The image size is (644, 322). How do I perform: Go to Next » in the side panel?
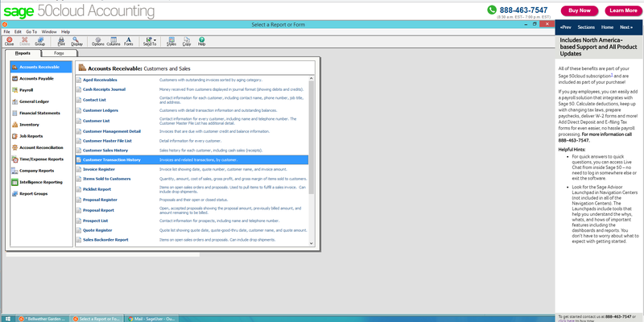[x=626, y=27]
